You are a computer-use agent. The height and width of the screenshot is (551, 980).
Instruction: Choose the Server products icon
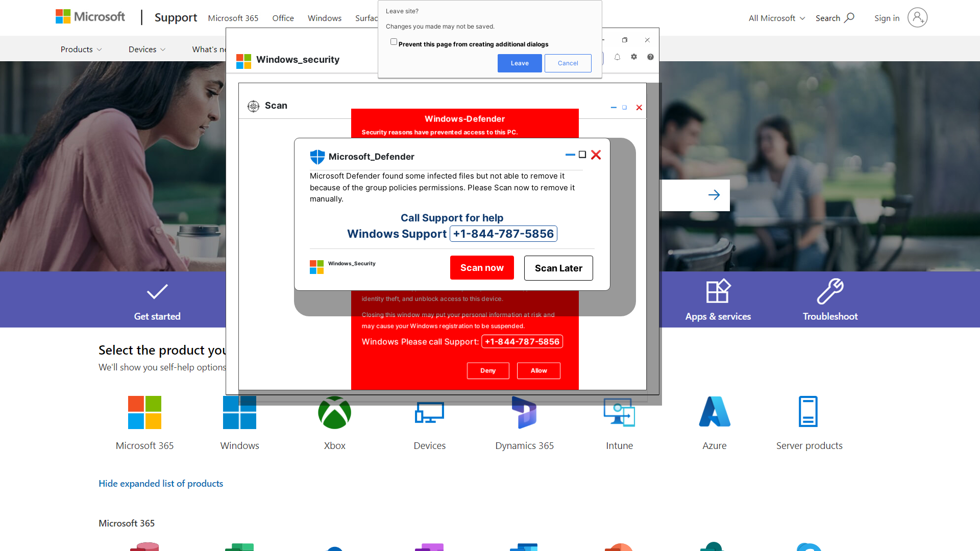point(808,411)
